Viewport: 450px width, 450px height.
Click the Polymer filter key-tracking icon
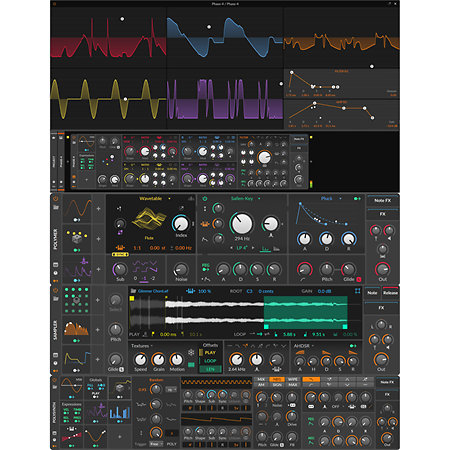(205, 224)
